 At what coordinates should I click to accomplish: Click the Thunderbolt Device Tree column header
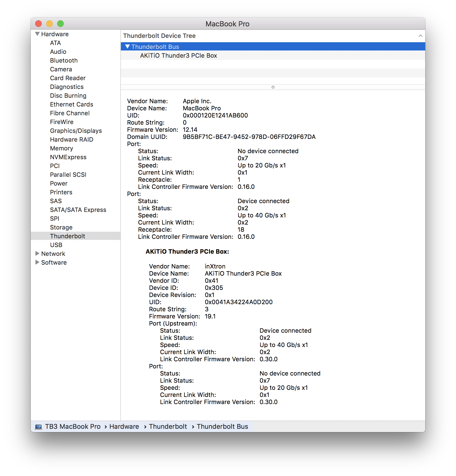159,36
